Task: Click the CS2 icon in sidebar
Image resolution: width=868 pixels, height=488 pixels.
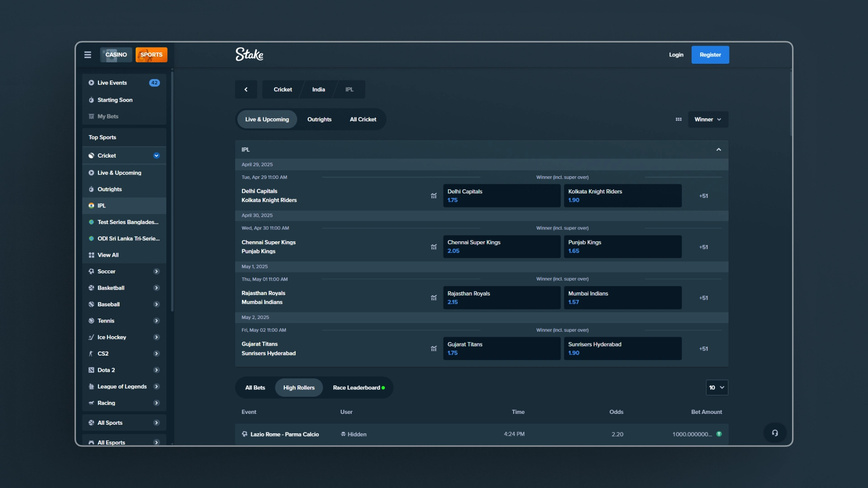Action: click(91, 354)
